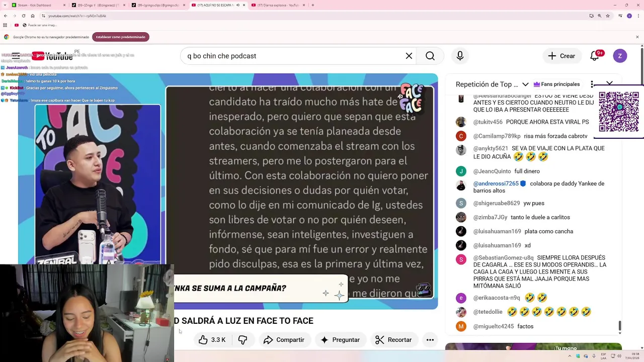Open YouTube notifications bell

595,56
